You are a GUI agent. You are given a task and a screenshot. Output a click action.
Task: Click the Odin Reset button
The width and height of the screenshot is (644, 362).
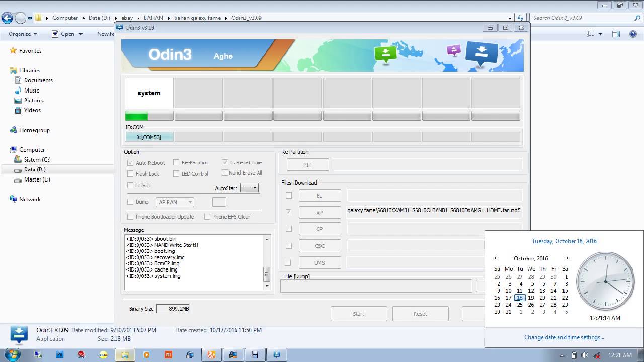(420, 314)
